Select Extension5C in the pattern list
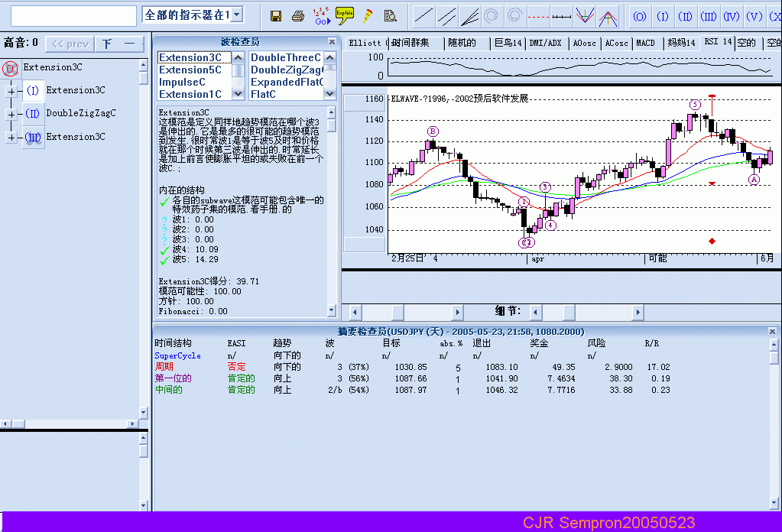 190,70
